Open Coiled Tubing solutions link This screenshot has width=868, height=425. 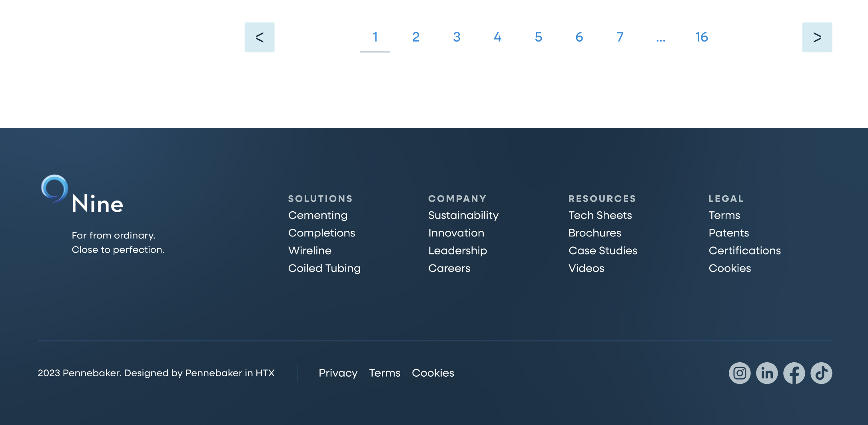(324, 268)
